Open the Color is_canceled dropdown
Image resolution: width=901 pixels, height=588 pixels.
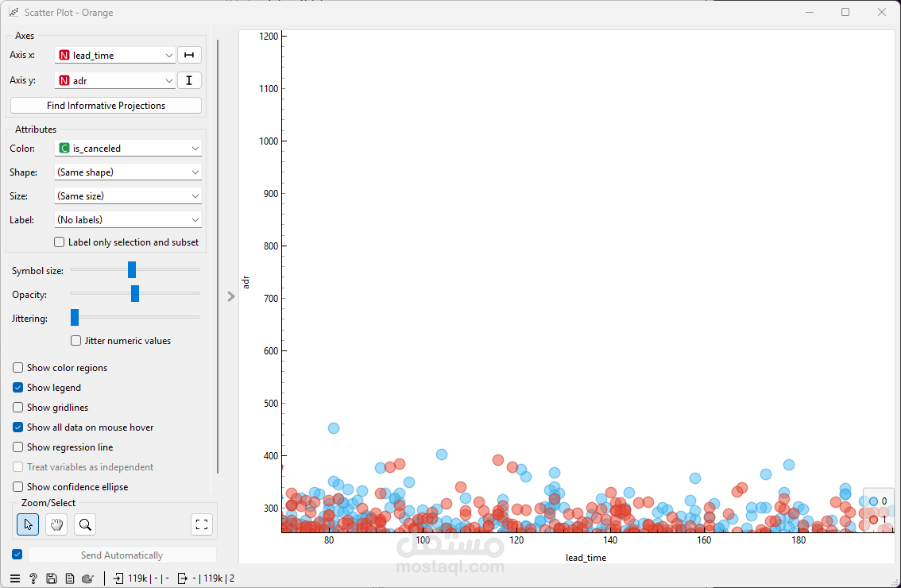pyautogui.click(x=128, y=149)
